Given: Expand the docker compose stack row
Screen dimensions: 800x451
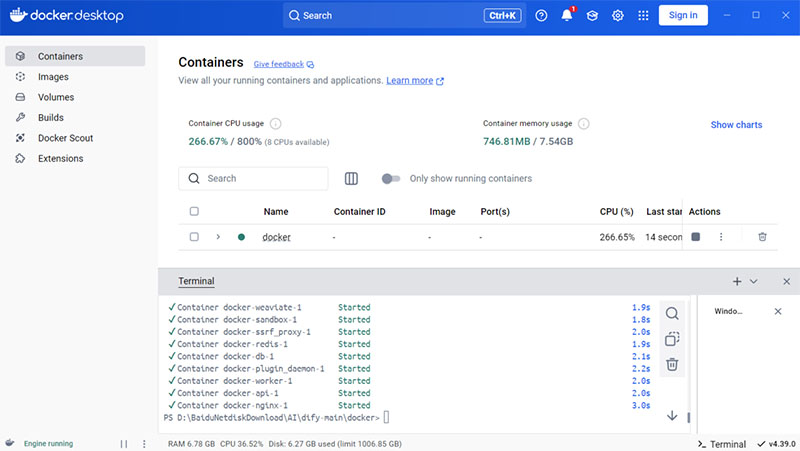Looking at the screenshot, I should coord(218,237).
